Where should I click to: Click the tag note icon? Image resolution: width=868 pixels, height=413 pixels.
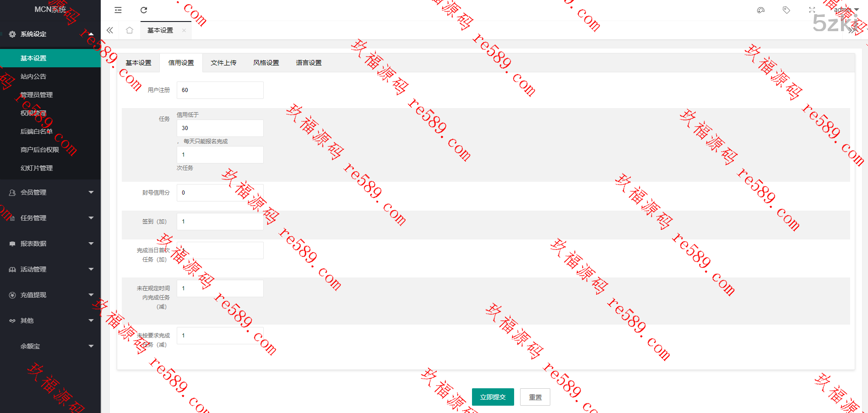coord(787,10)
